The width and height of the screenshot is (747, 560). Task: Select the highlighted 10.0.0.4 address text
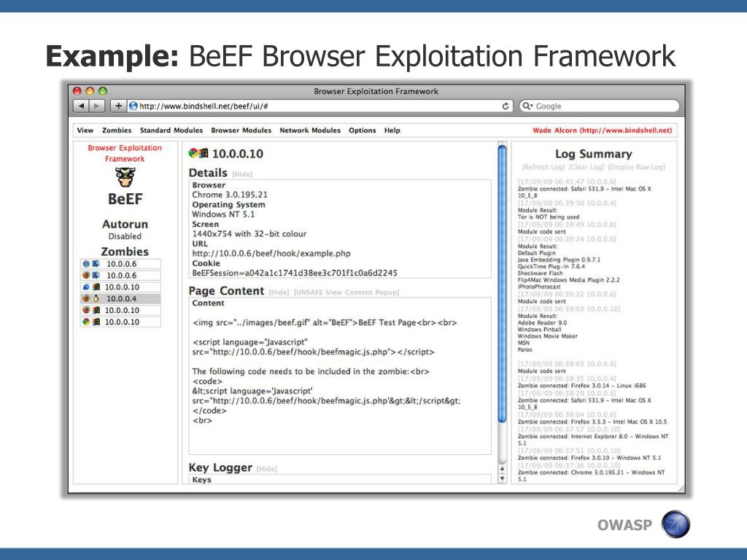(x=122, y=298)
